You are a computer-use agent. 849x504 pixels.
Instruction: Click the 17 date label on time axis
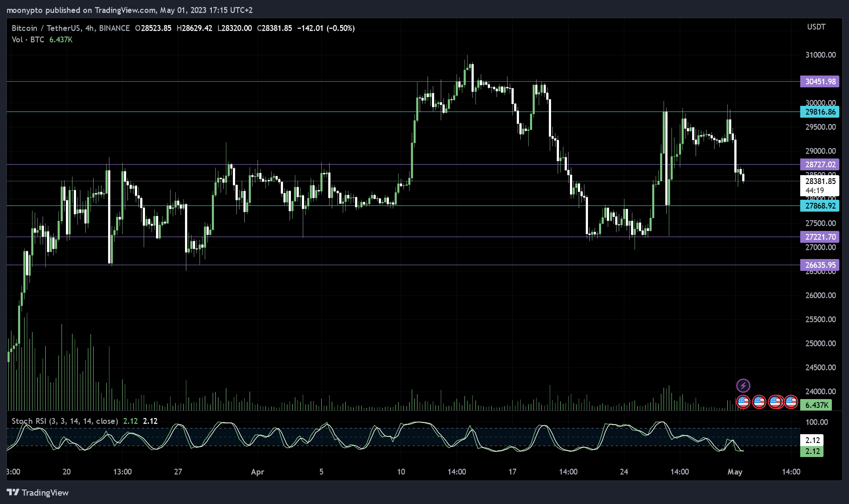(x=512, y=472)
